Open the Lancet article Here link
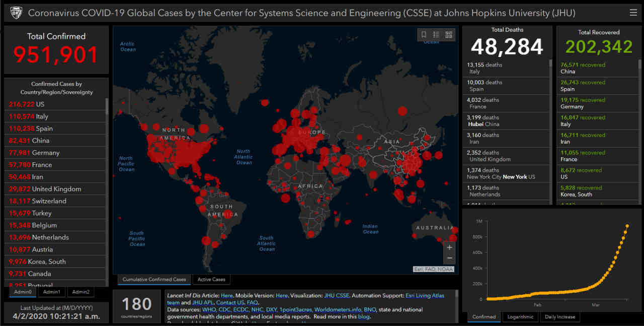 click(226, 296)
